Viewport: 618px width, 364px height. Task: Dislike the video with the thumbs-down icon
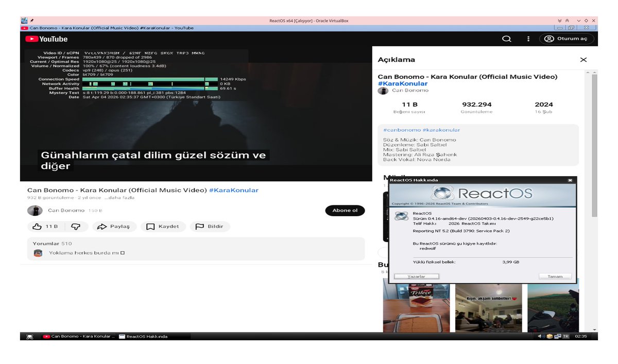[76, 227]
